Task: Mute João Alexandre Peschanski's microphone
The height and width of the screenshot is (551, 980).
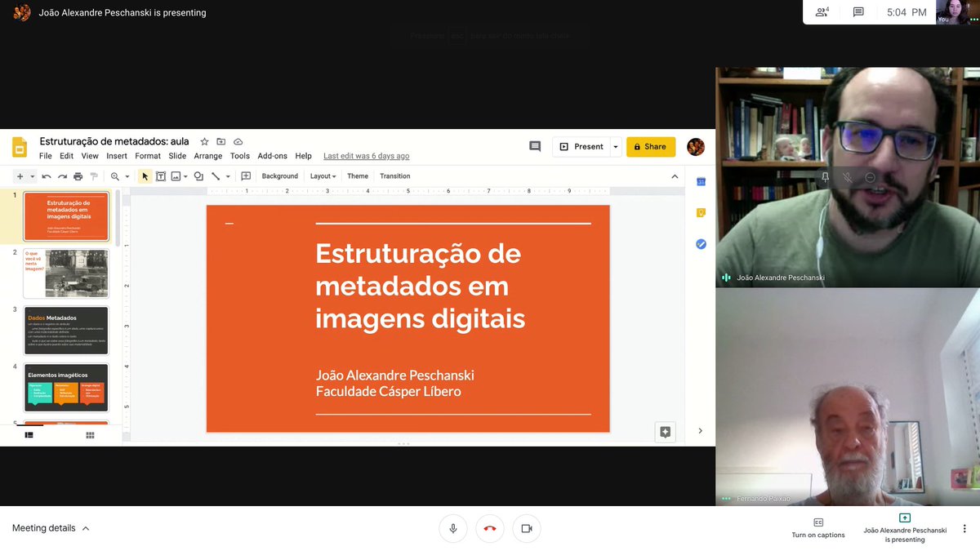Action: (x=848, y=177)
